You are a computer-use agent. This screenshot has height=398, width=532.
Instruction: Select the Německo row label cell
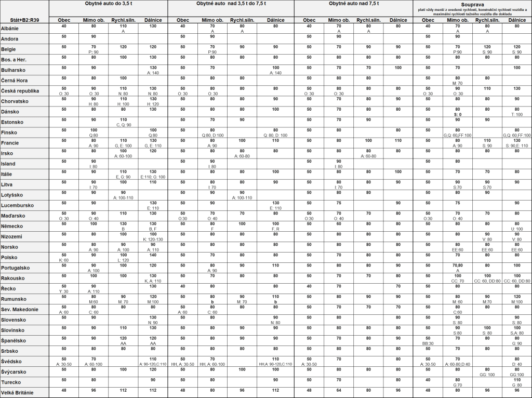[24, 227]
